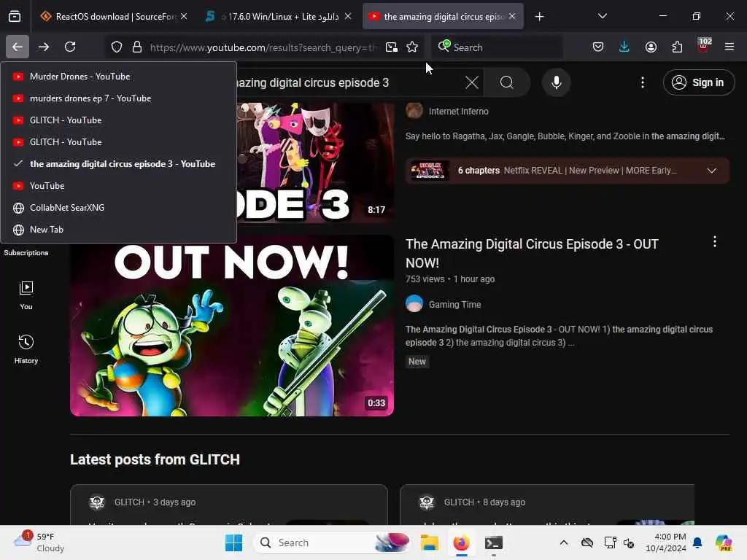Go back to CollabNet SearXNG
Screen dimensions: 747x560
tap(119, 208)
